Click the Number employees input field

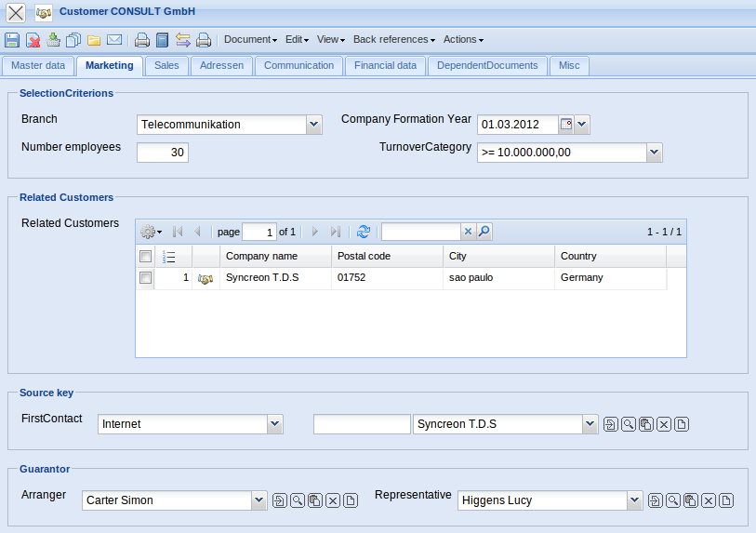(x=163, y=153)
